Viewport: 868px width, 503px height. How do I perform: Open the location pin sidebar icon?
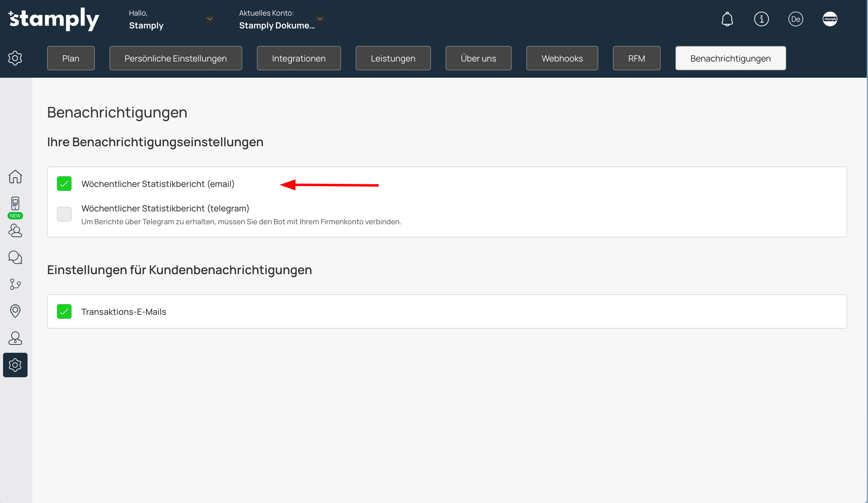[15, 311]
